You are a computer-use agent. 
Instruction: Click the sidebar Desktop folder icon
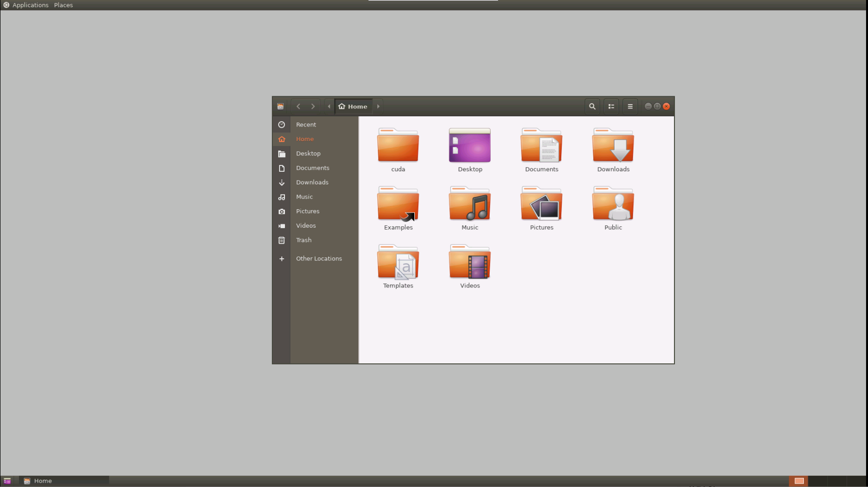click(x=282, y=154)
